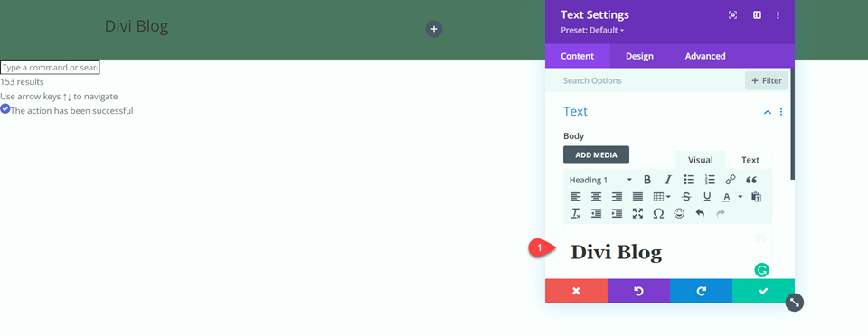
Task: Collapse the Text section chevron
Action: pyautogui.click(x=768, y=112)
